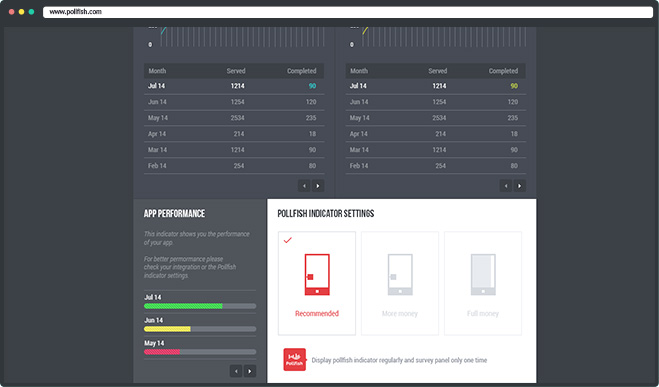Select the More money phone icon
The width and height of the screenshot is (659, 387).
400,275
